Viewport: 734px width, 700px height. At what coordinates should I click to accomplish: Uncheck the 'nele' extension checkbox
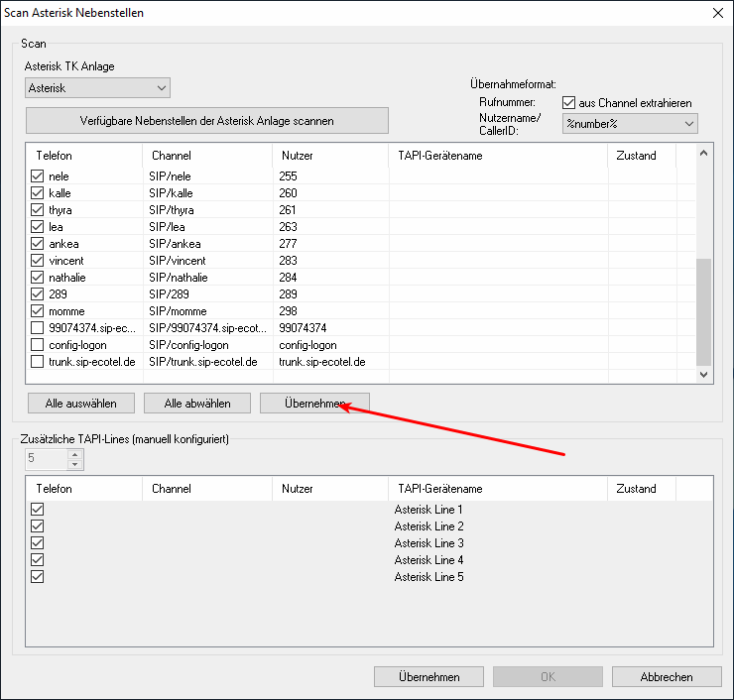pos(38,176)
